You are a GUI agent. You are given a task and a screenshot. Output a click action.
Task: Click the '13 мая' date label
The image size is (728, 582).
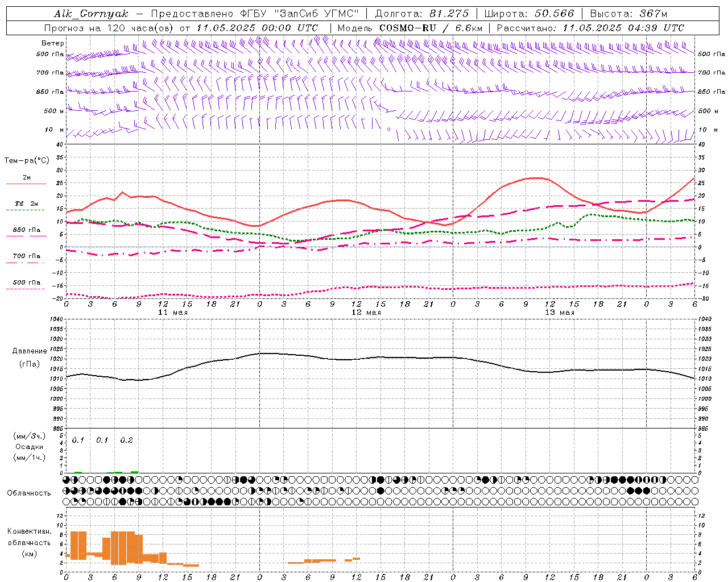(560, 313)
